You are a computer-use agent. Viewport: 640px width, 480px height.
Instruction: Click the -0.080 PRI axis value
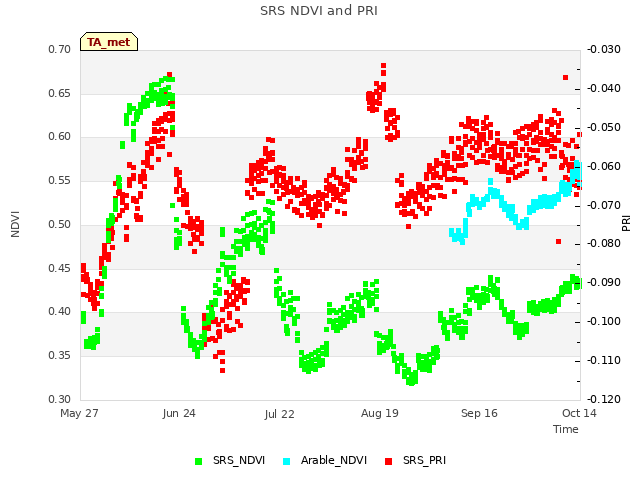click(604, 244)
